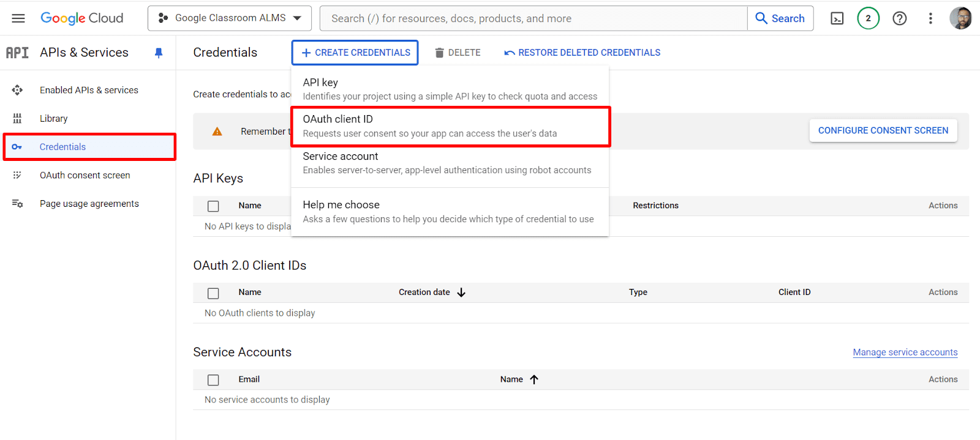Open the Google Classroom ALMS project selector

(230, 18)
